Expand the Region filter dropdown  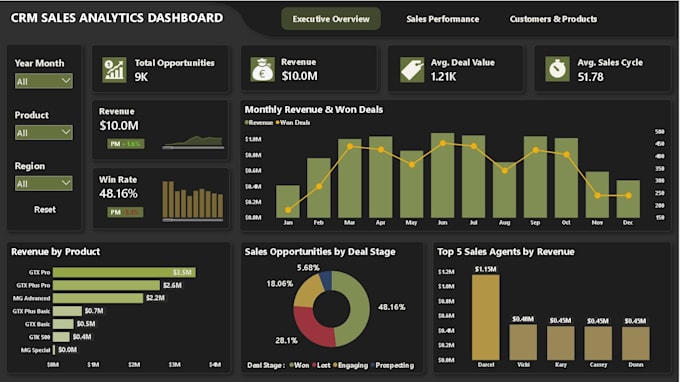44,183
